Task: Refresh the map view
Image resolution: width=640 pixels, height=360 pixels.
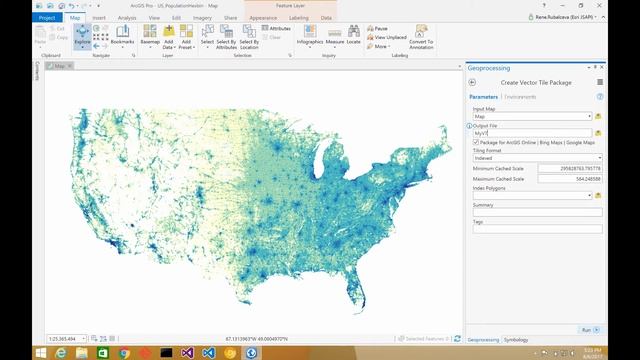Action: tap(457, 339)
